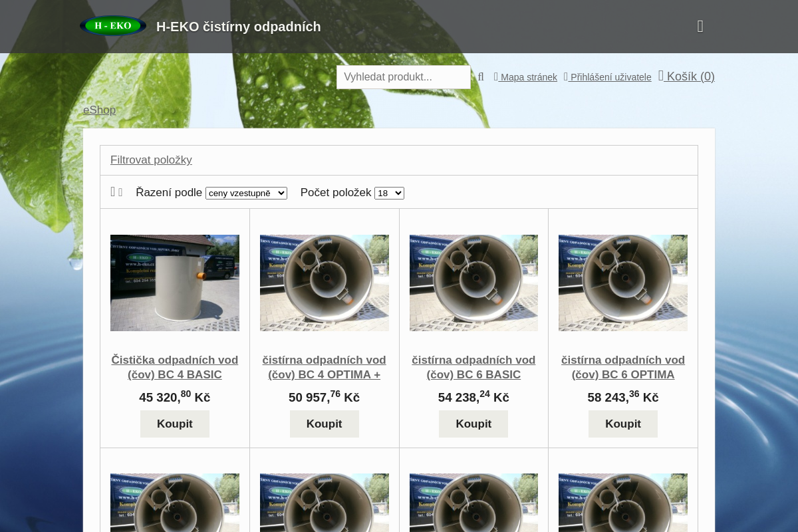Expand the Filtrovat položky filter panel
This screenshot has height=532, width=798.
point(151,160)
